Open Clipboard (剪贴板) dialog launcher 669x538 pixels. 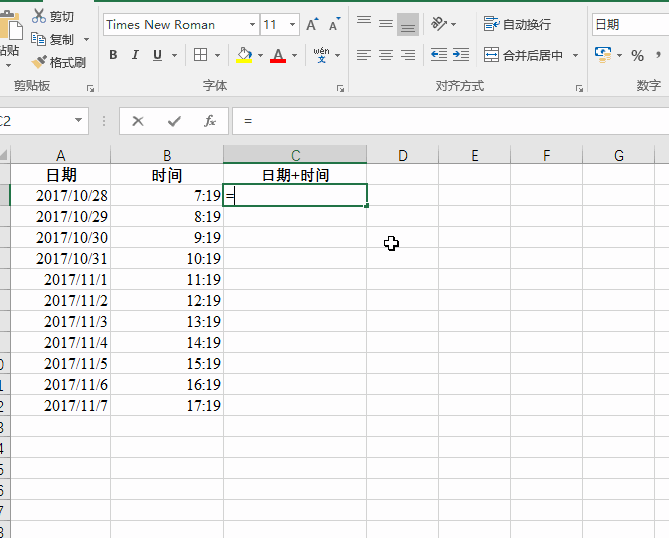(x=90, y=88)
